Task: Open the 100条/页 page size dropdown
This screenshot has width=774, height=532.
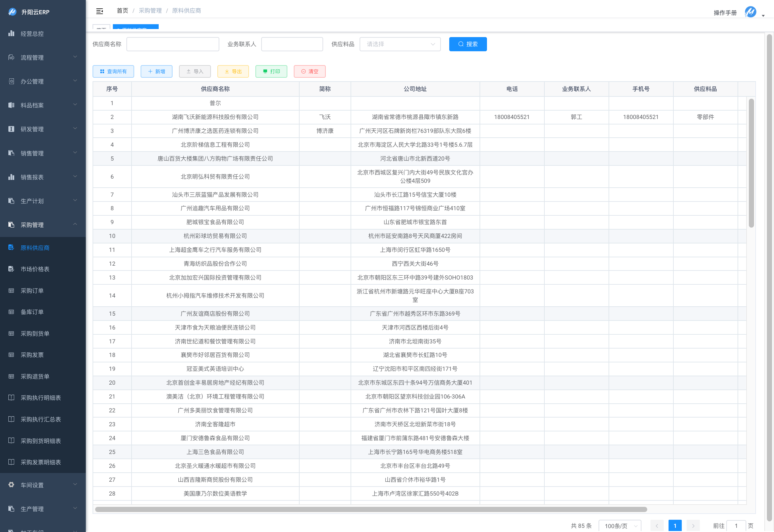Action: coord(620,526)
